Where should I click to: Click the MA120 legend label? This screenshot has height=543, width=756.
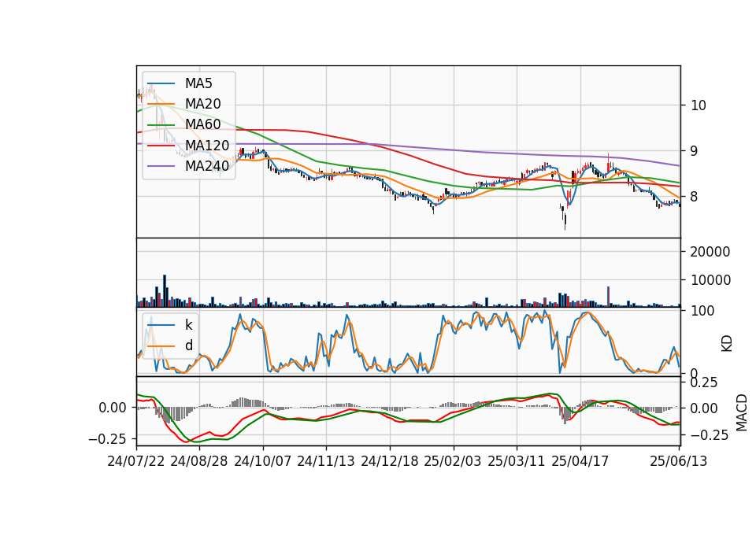click(x=207, y=146)
